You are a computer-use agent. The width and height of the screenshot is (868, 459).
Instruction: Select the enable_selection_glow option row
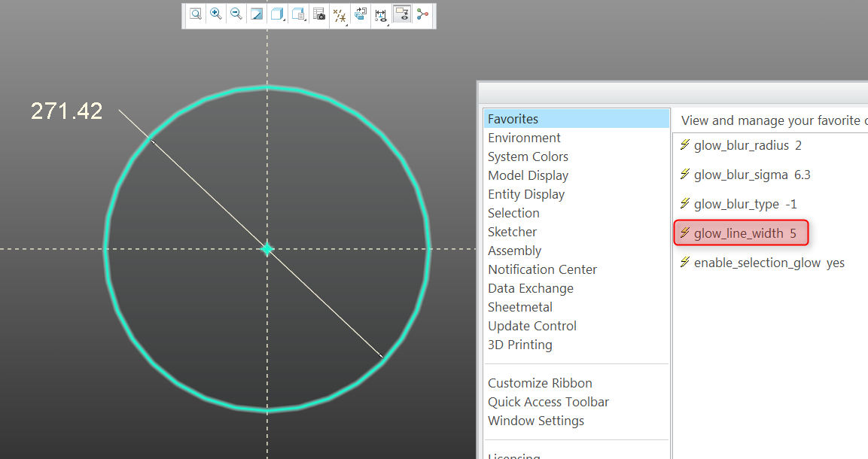(x=763, y=263)
